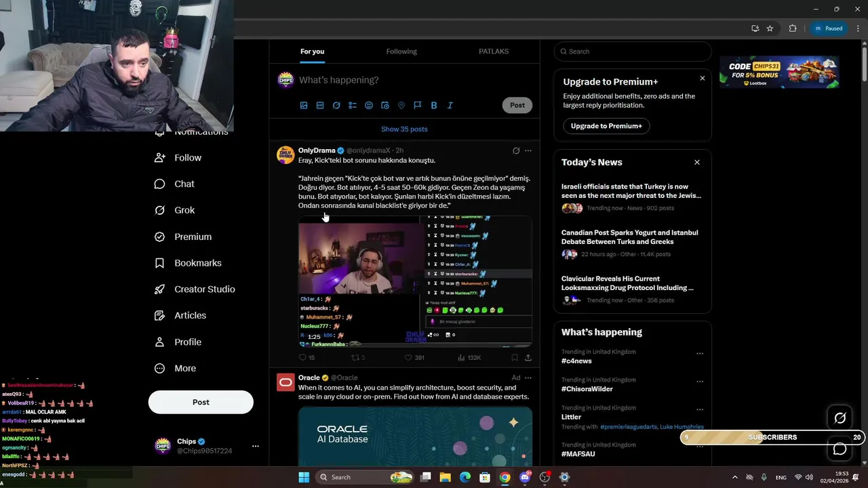The height and width of the screenshot is (488, 868).
Task: Open the #ChisoraWilder trend options
Action: point(700,382)
